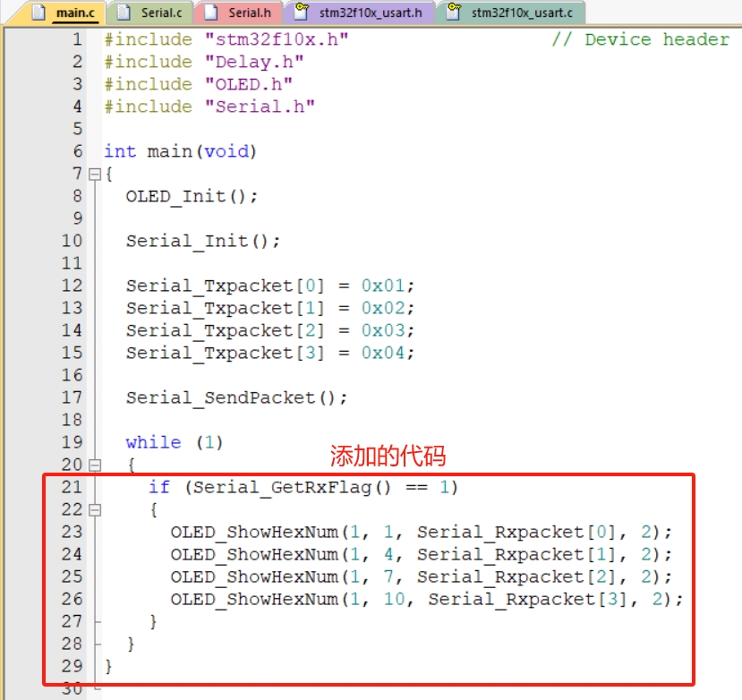Click the OLED_ShowHexNum line with Serial_Rxpacket[2]
Screen dimensions: 742x700
(x=422, y=577)
